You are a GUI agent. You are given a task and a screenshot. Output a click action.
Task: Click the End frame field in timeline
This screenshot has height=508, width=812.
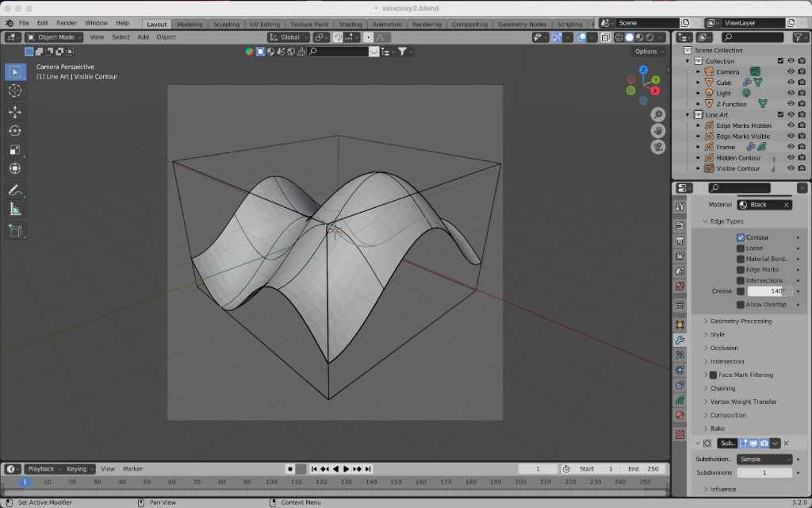(644, 469)
